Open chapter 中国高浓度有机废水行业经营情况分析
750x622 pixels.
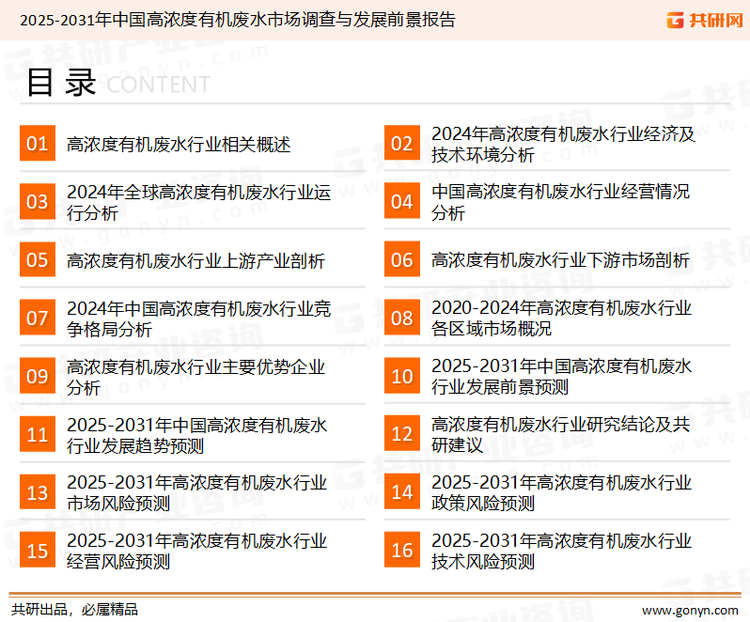(561, 202)
